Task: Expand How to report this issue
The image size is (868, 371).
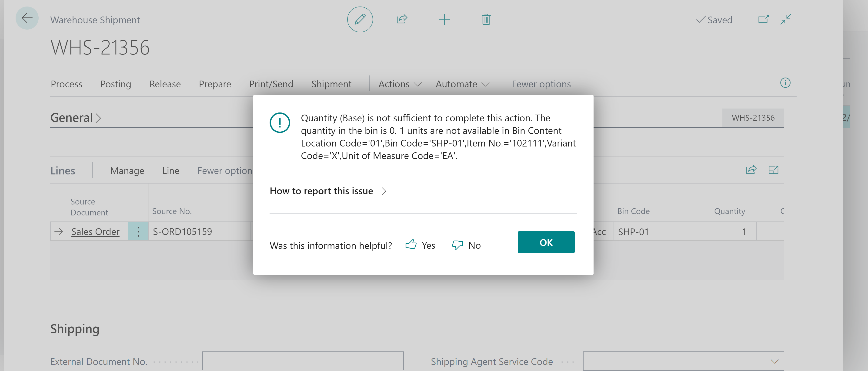Action: tap(328, 191)
